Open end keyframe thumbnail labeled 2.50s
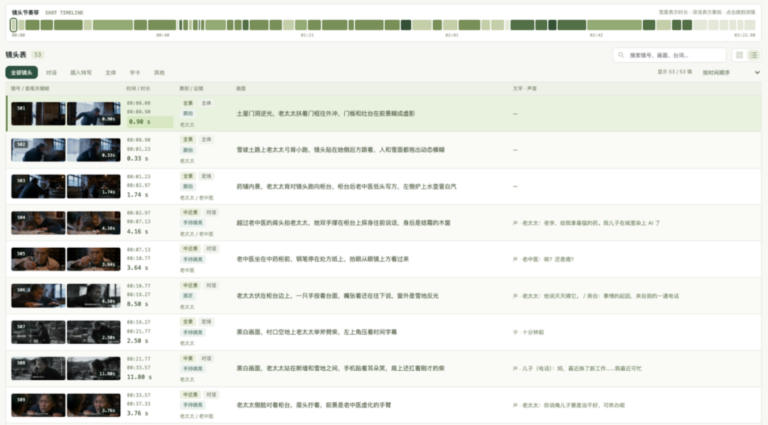Viewport: 768px width, 425px height. point(94,332)
